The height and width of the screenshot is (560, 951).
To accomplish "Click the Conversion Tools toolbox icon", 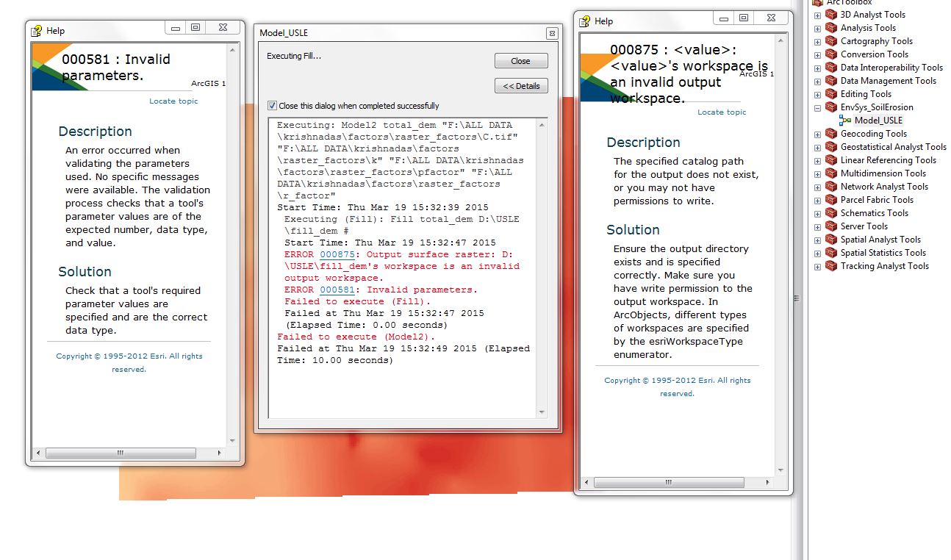I will 831,54.
